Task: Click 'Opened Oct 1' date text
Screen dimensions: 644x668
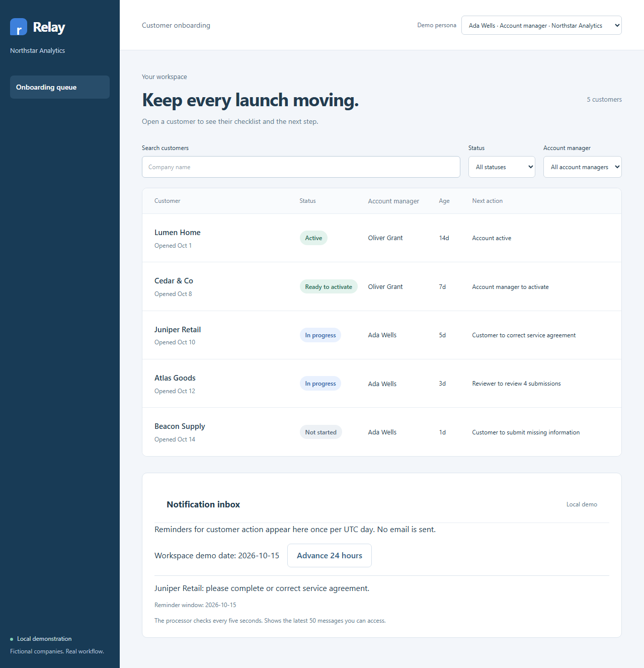Action: (173, 246)
